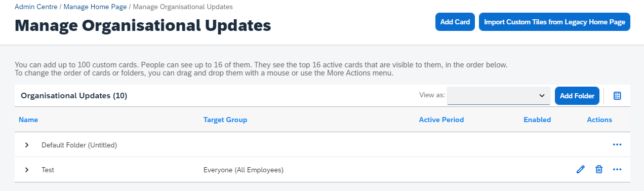Open More Actions menu for Test row
Image resolution: width=644 pixels, height=191 pixels.
coord(617,170)
